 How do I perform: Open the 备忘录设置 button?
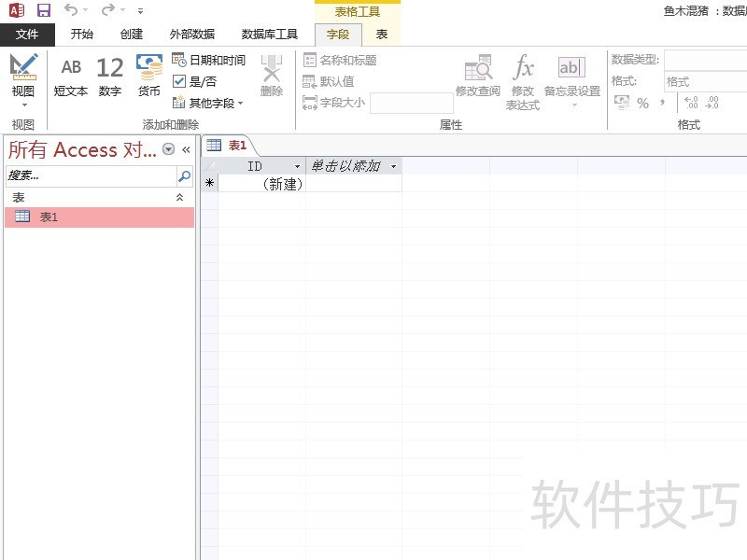pos(572,81)
